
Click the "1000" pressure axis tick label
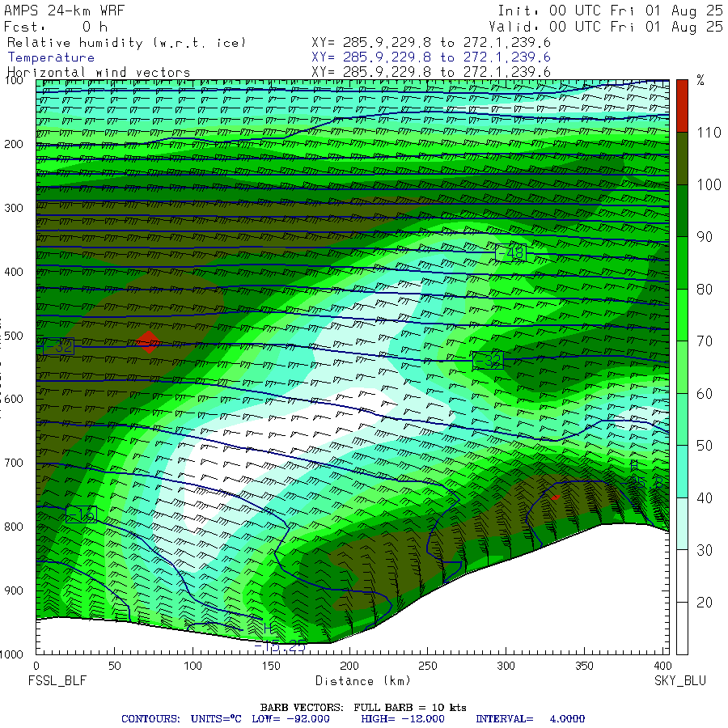[x=11, y=654]
